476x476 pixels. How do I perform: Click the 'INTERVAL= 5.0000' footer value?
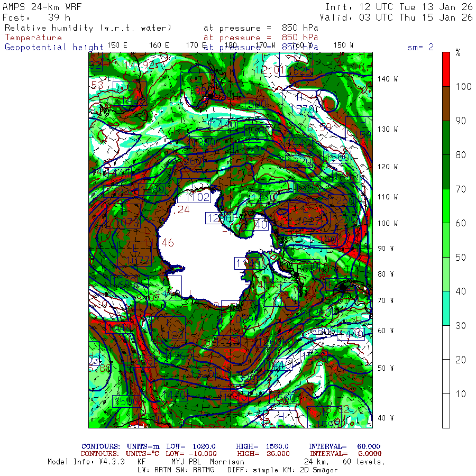(345, 454)
